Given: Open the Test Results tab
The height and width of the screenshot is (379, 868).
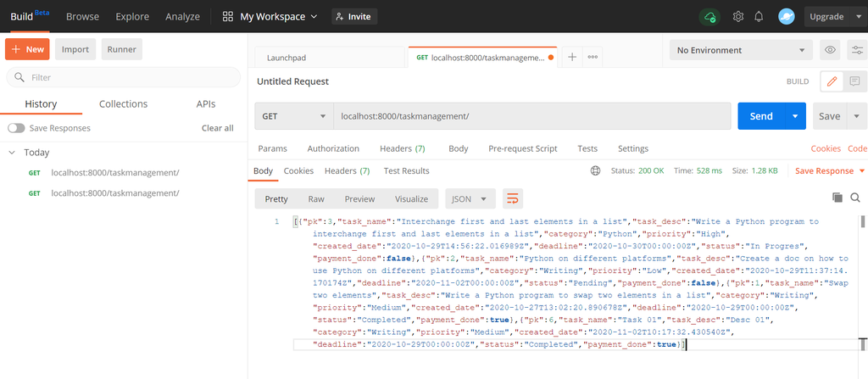Looking at the screenshot, I should 406,170.
